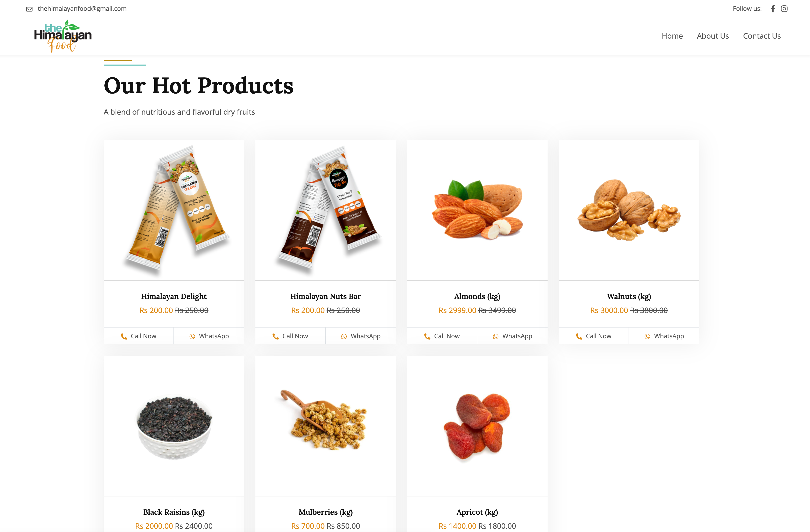This screenshot has height=532, width=810.
Task: Click phone icon under Walnuts (kg)
Action: click(578, 336)
